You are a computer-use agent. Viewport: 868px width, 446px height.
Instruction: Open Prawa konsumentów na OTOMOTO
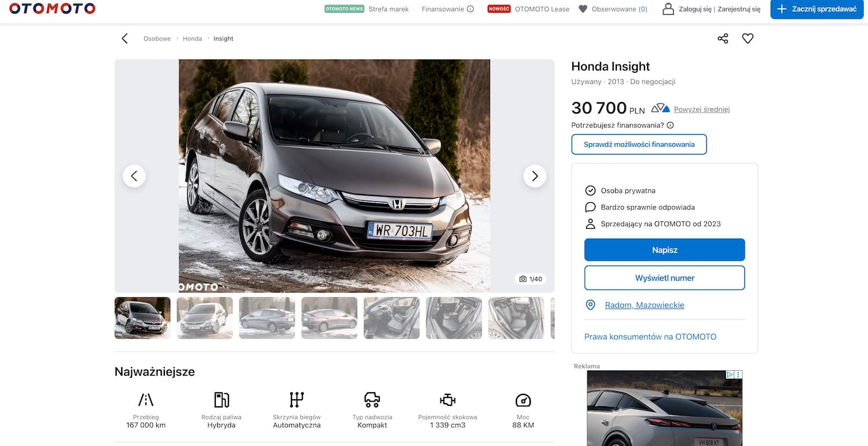pos(650,336)
